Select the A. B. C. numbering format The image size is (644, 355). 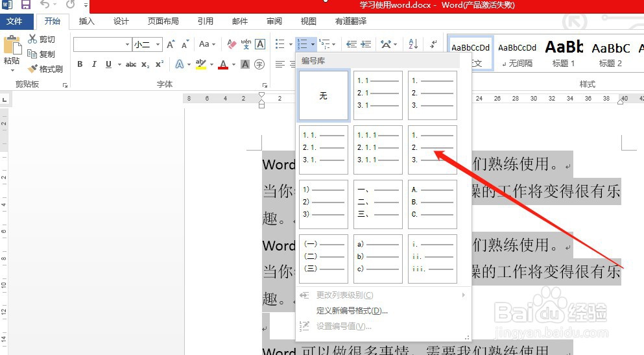[x=433, y=204]
